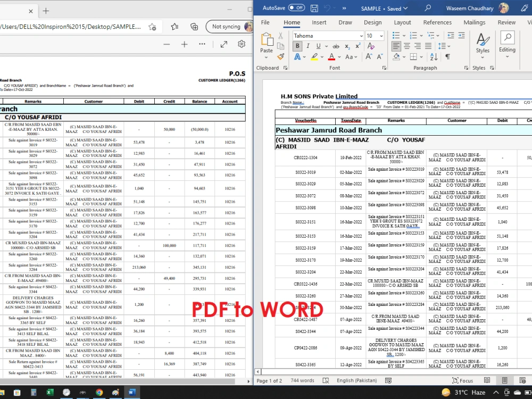The image size is (532, 399).
Task: Click the proofing check icon in status bar
Action: click(x=326, y=381)
